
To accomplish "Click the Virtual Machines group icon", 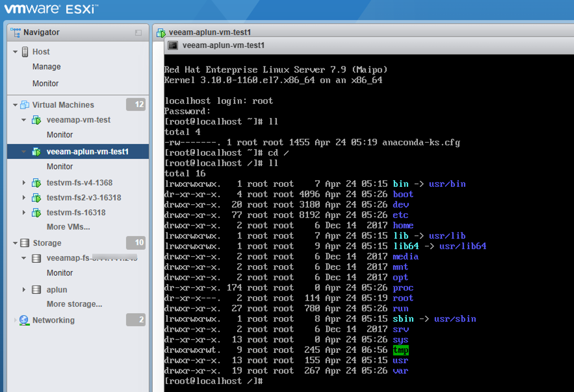I will [x=25, y=105].
